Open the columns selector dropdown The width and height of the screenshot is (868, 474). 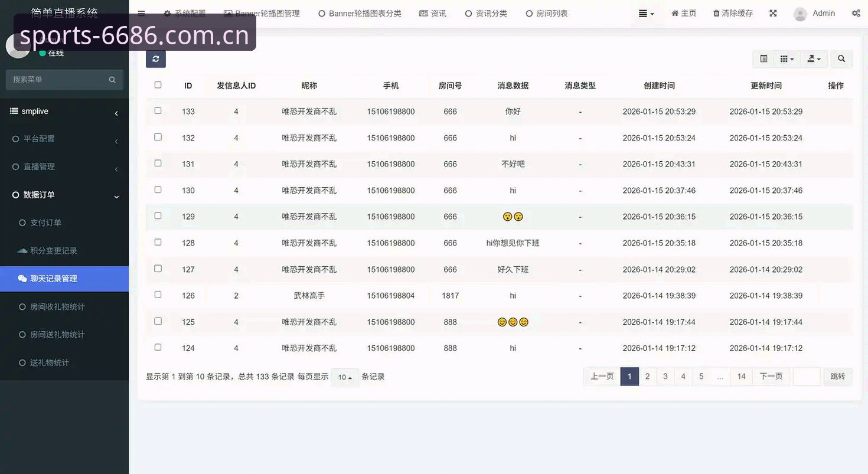[787, 59]
